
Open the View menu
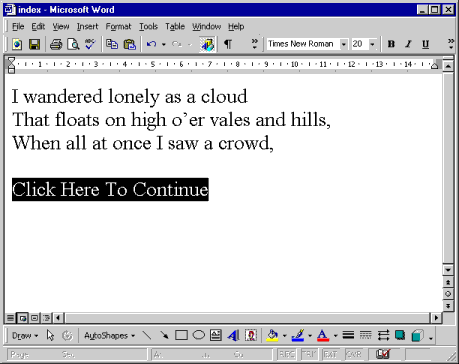point(61,26)
